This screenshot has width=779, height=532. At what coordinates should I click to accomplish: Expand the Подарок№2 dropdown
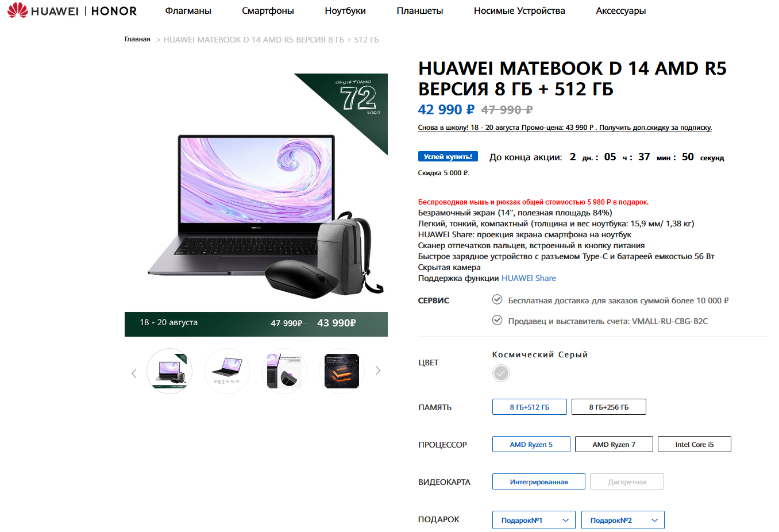[623, 520]
